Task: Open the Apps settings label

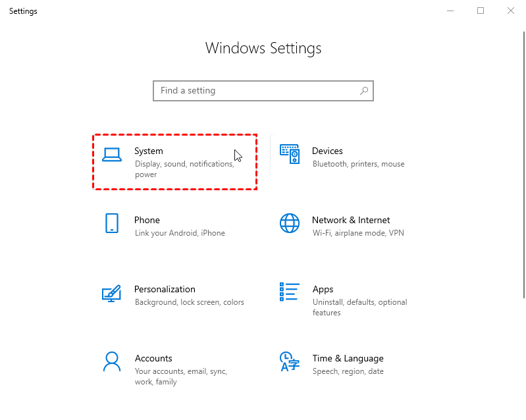Action: point(323,289)
